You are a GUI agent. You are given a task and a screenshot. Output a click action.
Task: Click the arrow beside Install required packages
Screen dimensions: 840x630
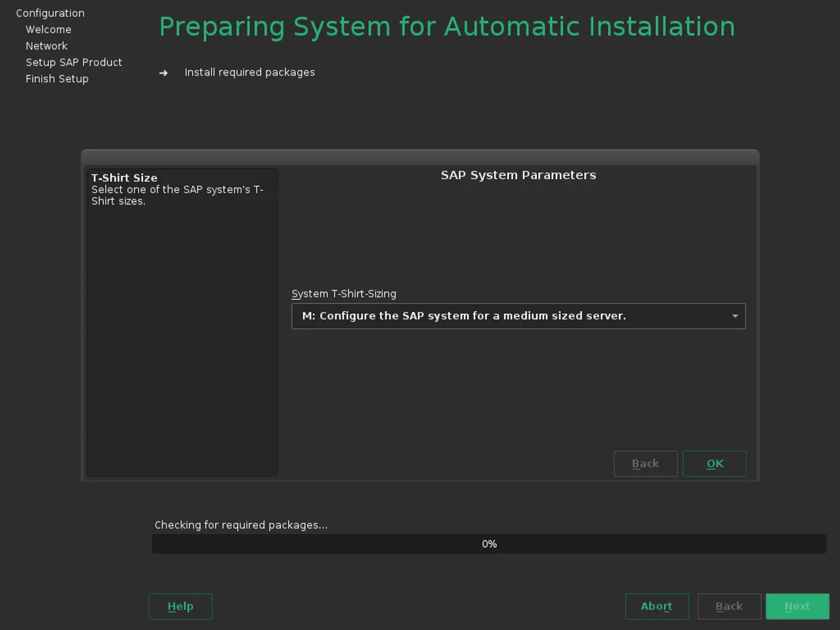(163, 73)
